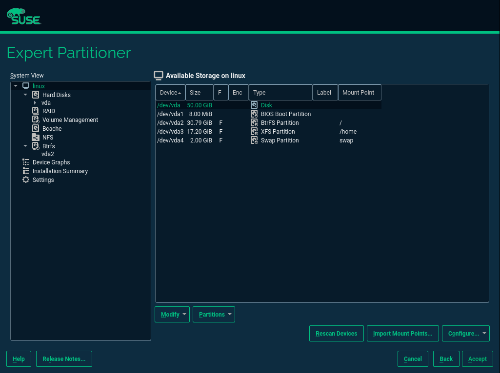Open Installation Summary view
Image resolution: width=500 pixels, height=373 pixels.
pyautogui.click(x=60, y=171)
